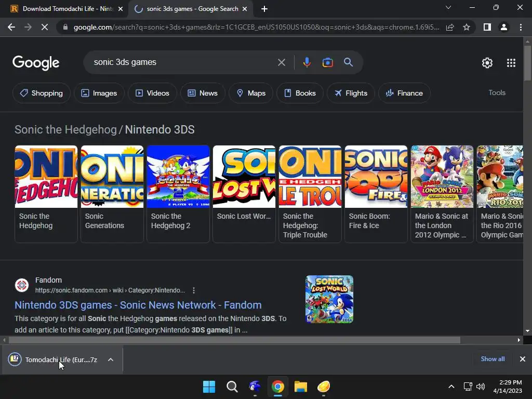The width and height of the screenshot is (532, 399).
Task: Open the clock and date panel
Action: point(508,387)
